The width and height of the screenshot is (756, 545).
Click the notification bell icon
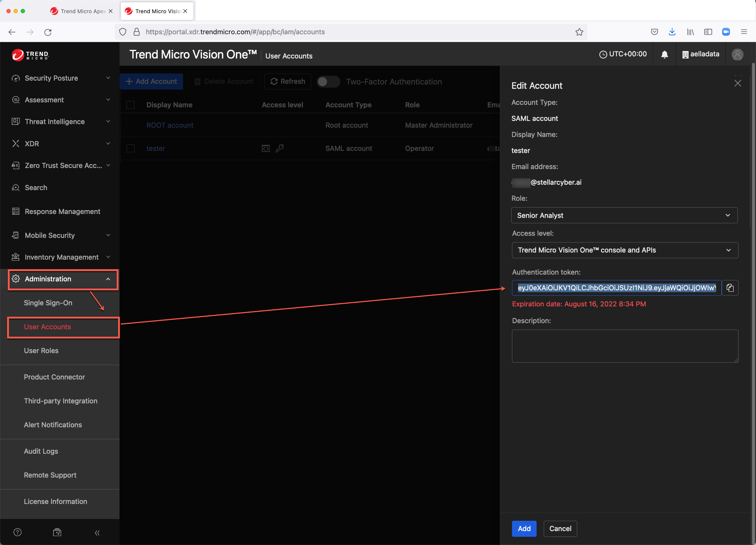[664, 54]
